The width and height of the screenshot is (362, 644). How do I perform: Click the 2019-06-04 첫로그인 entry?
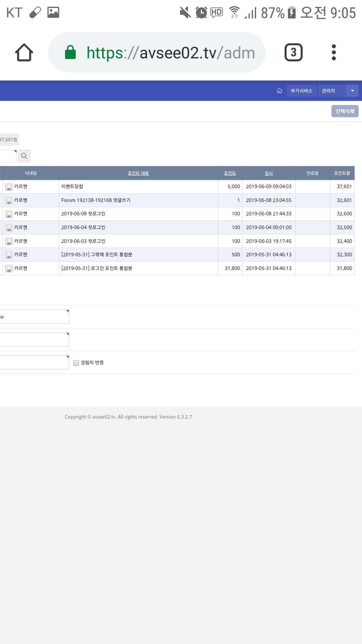point(83,227)
